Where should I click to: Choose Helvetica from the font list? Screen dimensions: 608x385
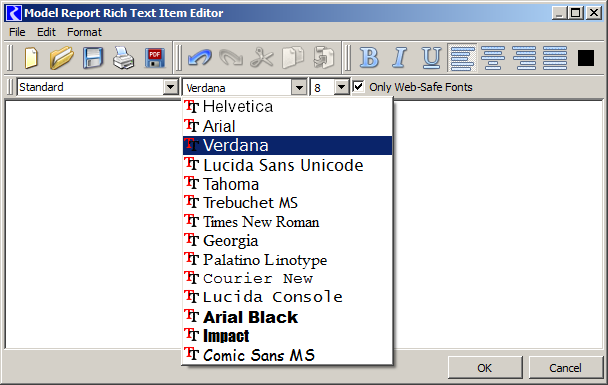click(x=287, y=107)
